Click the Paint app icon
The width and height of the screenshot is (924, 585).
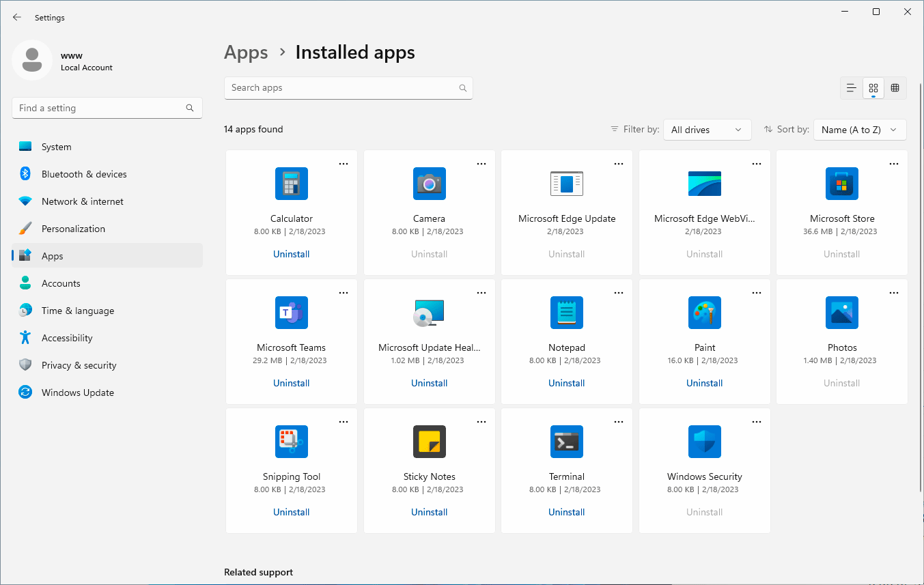point(704,313)
